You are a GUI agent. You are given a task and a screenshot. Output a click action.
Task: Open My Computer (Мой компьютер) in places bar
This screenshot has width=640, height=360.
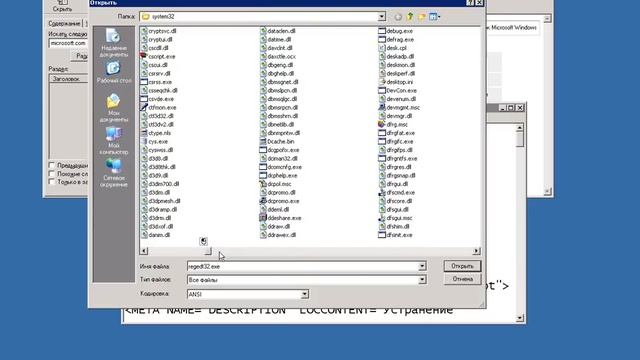tap(113, 140)
